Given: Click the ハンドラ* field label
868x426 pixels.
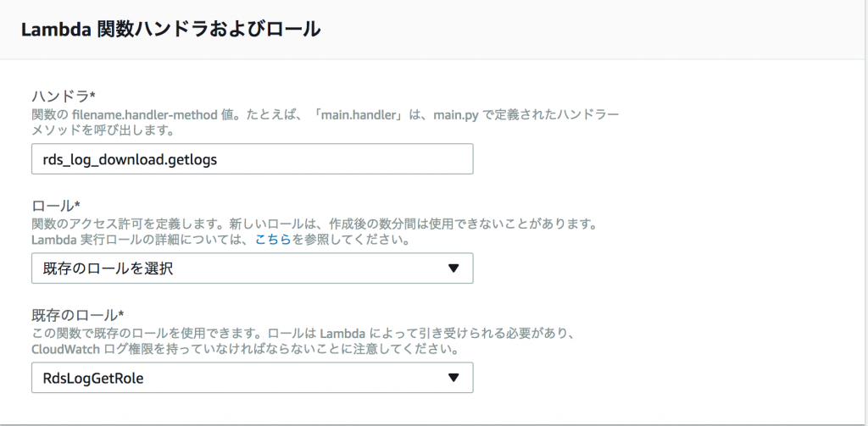Looking at the screenshot, I should [x=63, y=97].
